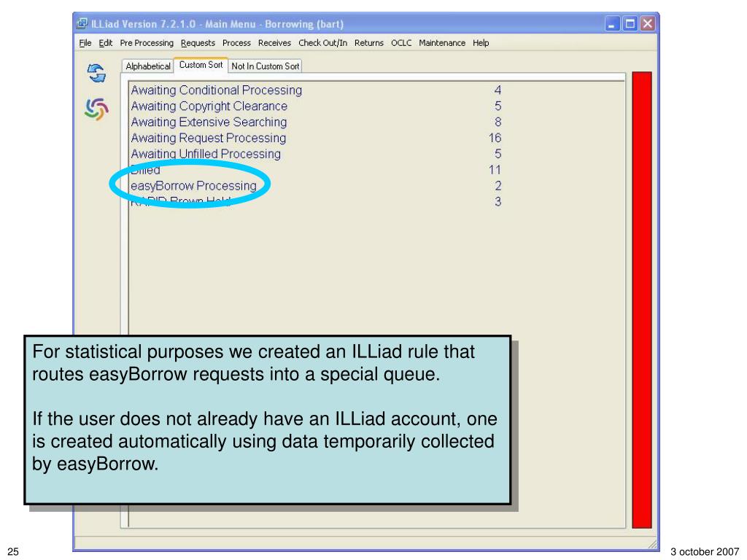
Task: Click count 11 for Billed row
Action: click(495, 169)
